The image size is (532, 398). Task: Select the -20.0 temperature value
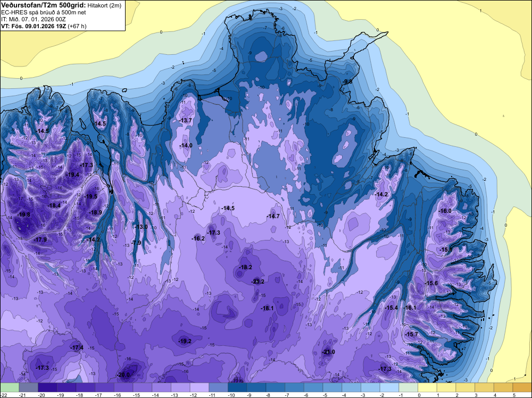click(x=123, y=375)
